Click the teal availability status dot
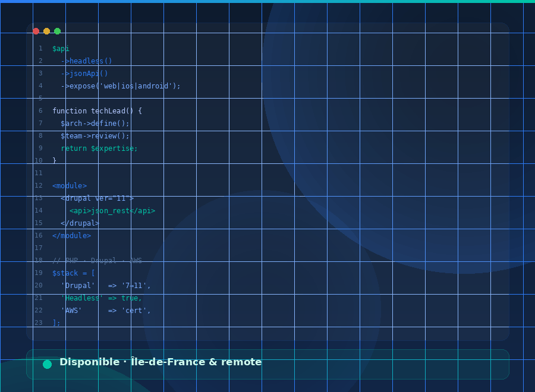The width and height of the screenshot is (535, 392). (48, 364)
